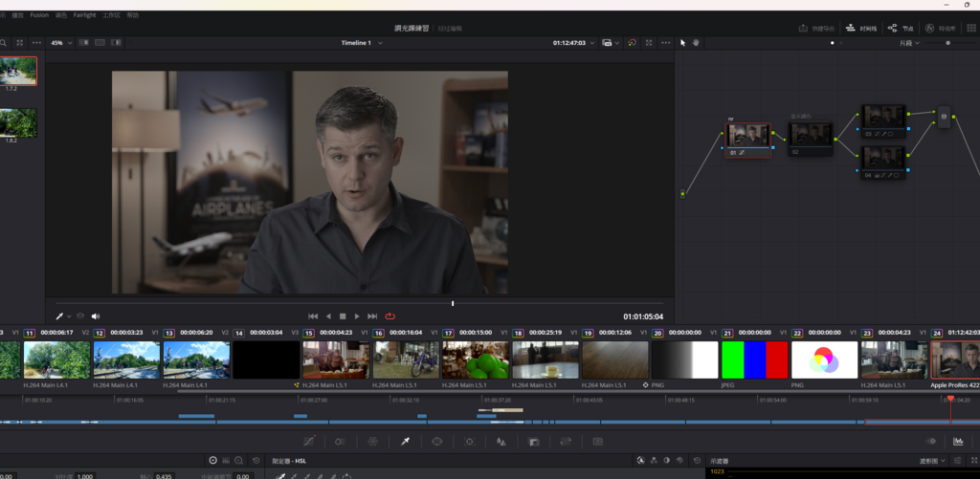The image size is (980, 479).
Task: Open the Timeline 1 name dropdown
Action: 362,43
